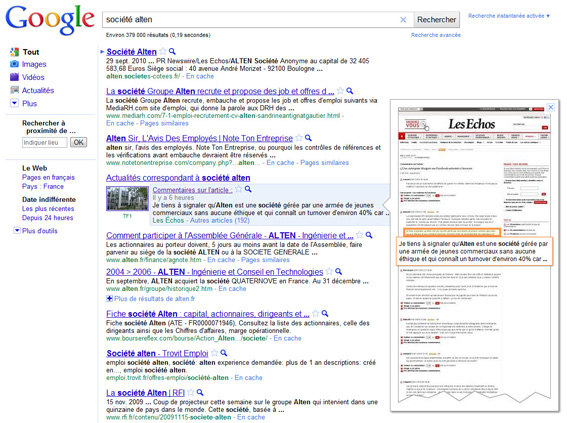Open magnifier preview for 'Fiche société Alten'
This screenshot has height=423, width=567.
point(325,313)
